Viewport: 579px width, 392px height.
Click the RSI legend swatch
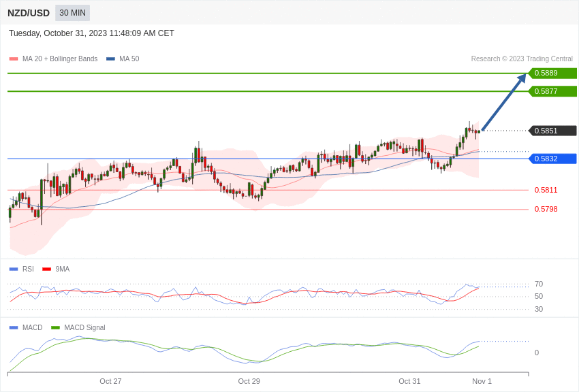click(14, 269)
